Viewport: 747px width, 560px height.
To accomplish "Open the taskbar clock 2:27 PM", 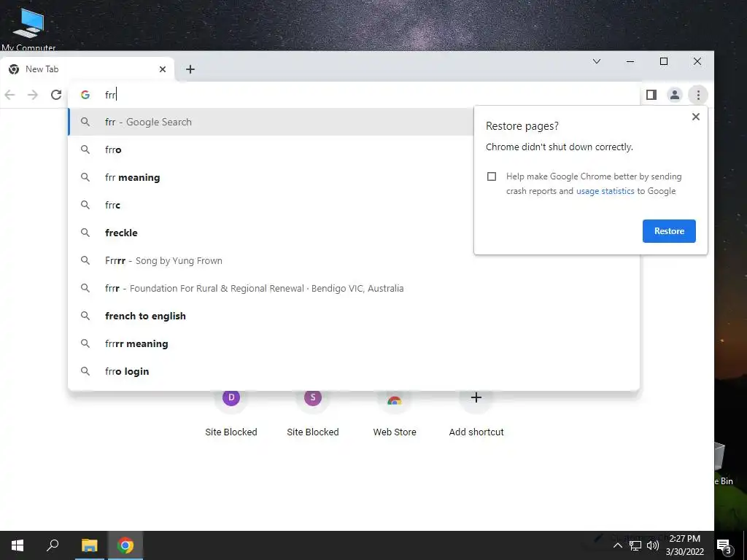I will [684, 545].
